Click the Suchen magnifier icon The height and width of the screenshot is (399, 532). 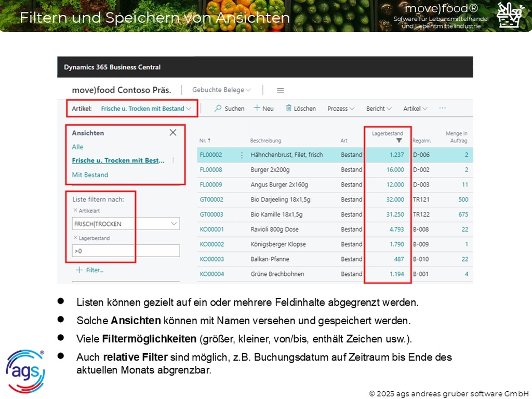point(218,108)
